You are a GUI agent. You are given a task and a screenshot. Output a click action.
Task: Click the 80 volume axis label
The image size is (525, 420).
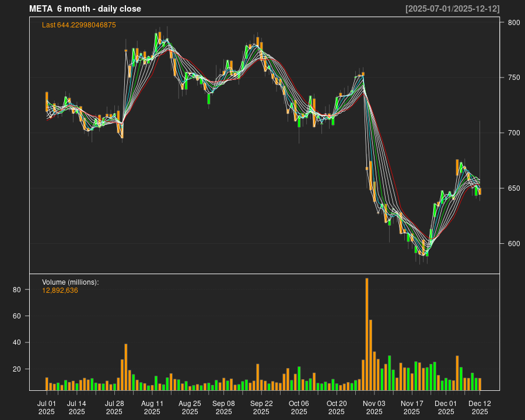click(x=17, y=290)
